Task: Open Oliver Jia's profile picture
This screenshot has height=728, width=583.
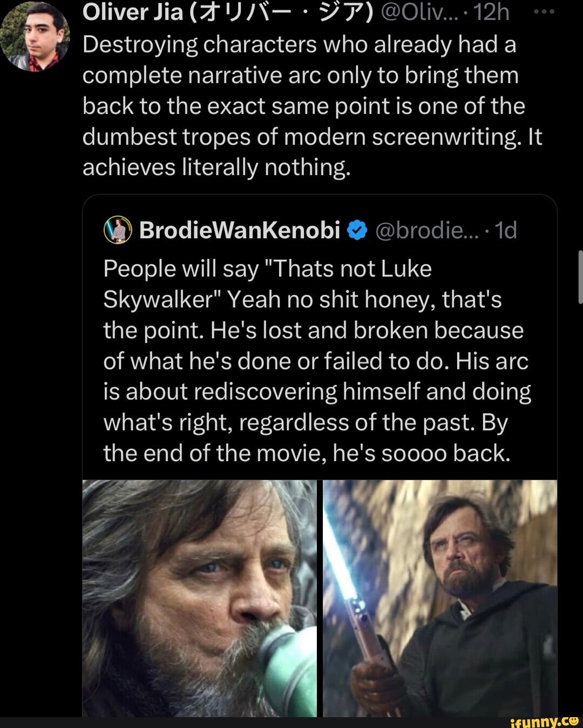Action: tap(34, 37)
